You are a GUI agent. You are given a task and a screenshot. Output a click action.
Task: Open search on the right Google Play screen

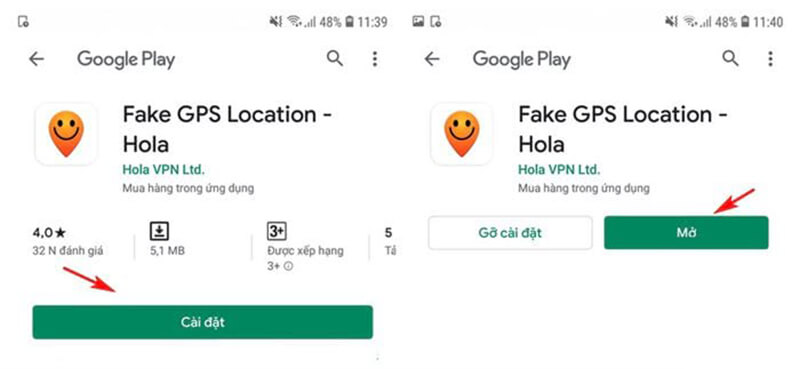731,59
